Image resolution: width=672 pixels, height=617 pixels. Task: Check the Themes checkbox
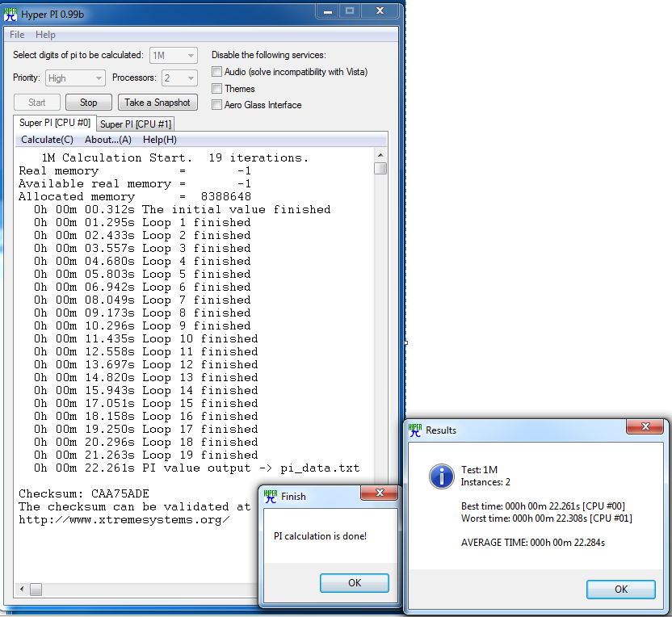coord(216,88)
